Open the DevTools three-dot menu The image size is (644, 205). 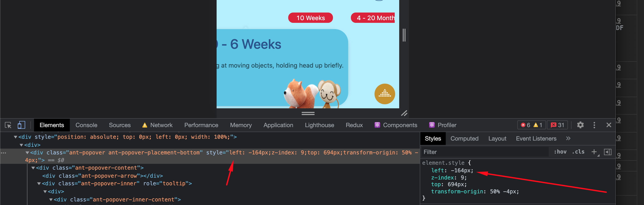coord(594,125)
